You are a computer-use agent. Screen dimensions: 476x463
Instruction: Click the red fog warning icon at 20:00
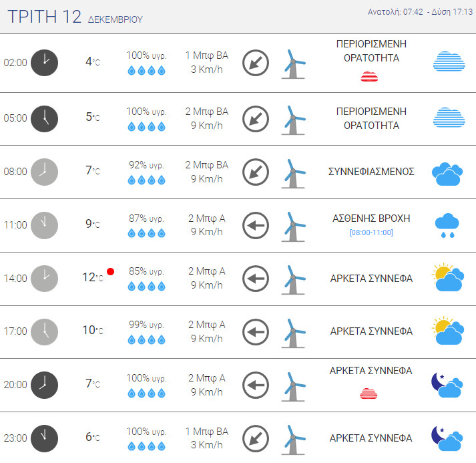pyautogui.click(x=369, y=392)
